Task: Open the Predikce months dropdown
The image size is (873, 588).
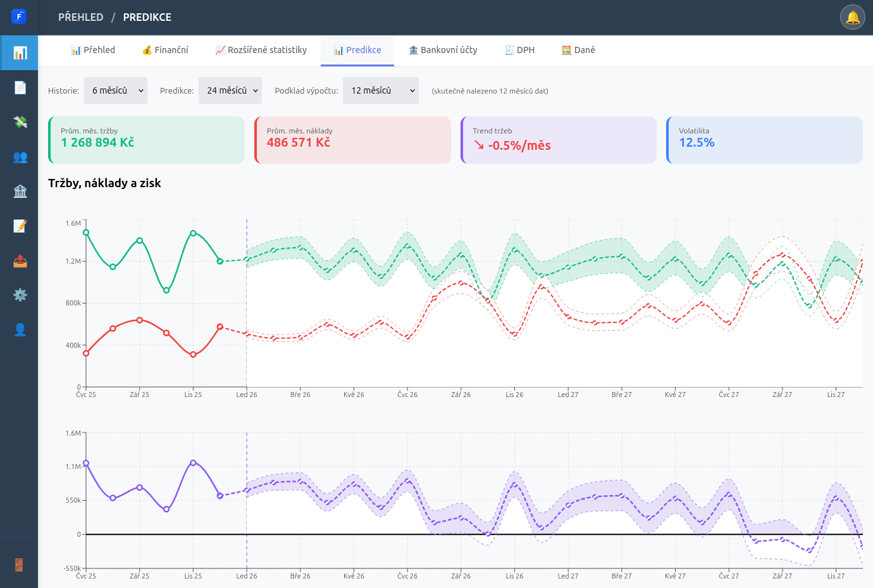Action: click(230, 90)
